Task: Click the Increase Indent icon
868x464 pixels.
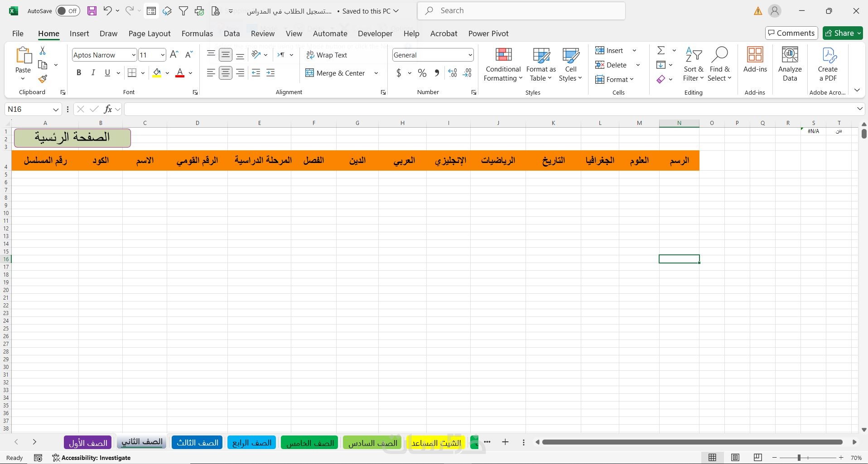Action: click(x=270, y=73)
